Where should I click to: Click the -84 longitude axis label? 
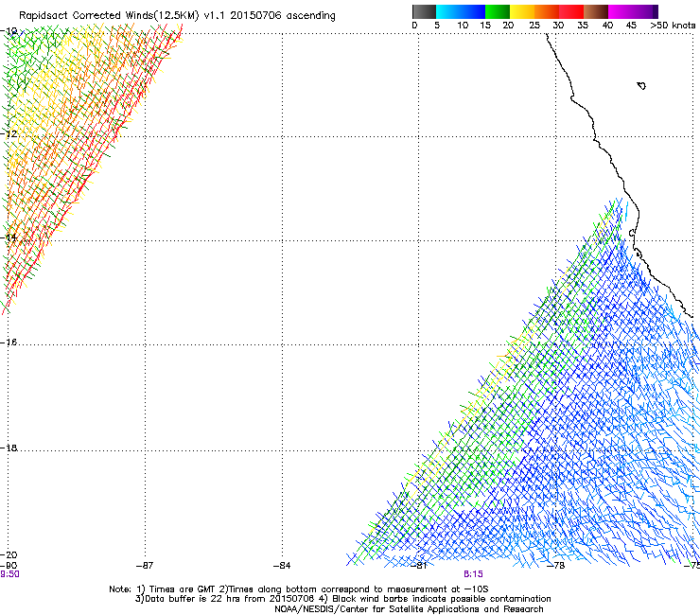click(282, 566)
